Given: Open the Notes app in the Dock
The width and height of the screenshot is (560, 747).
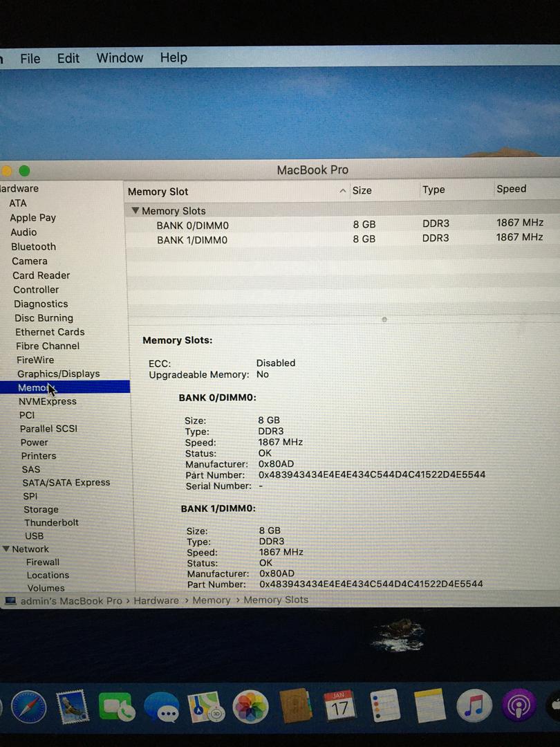Looking at the screenshot, I should click(429, 705).
